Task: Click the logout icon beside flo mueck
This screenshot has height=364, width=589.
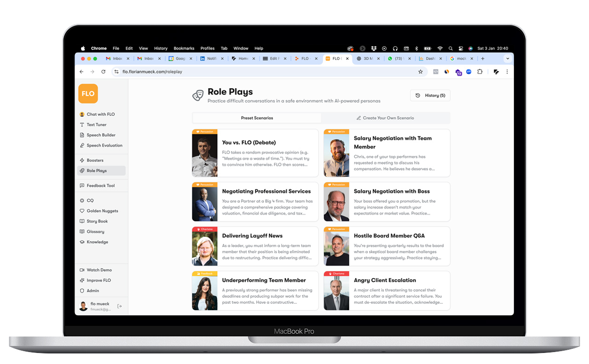Action: [120, 306]
